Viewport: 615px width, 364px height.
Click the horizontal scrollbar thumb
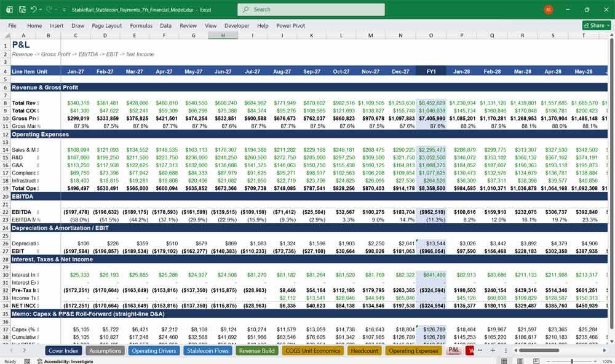(539, 350)
